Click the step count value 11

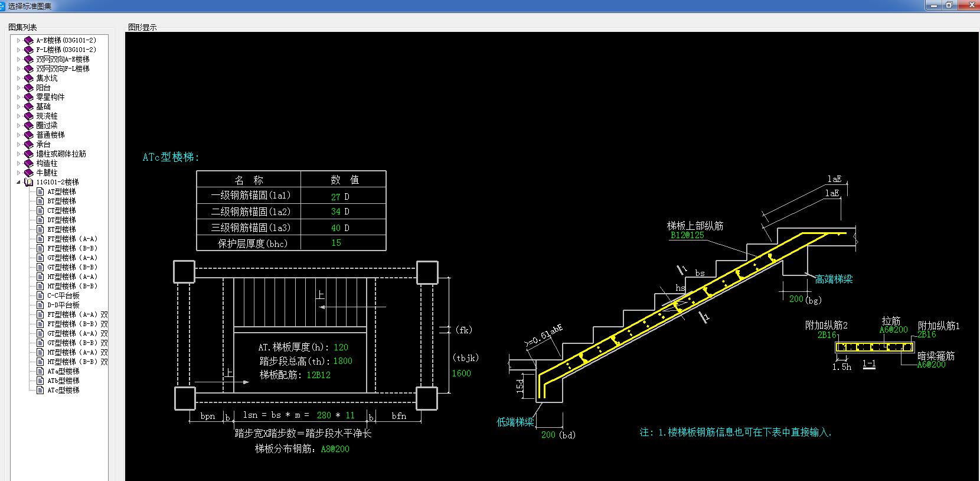[x=350, y=415]
